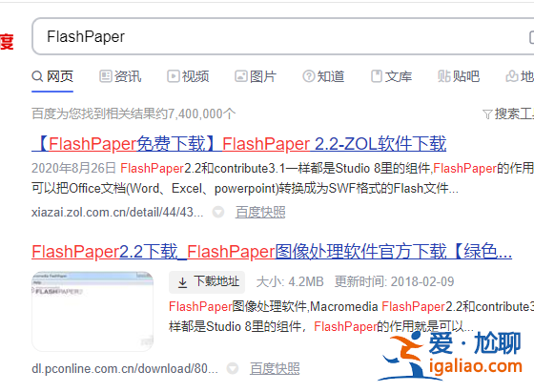
Task: Open 百度快照 for xiazai.zol.com.cn result
Action: [260, 212]
